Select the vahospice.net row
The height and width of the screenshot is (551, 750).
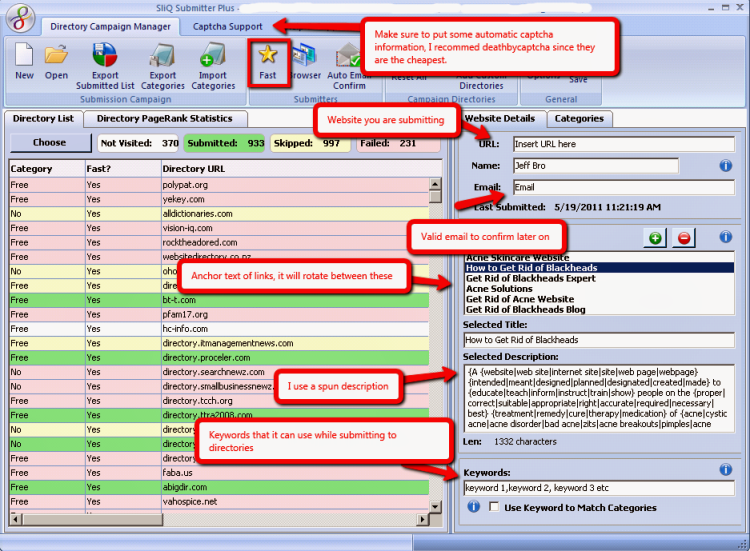219,501
